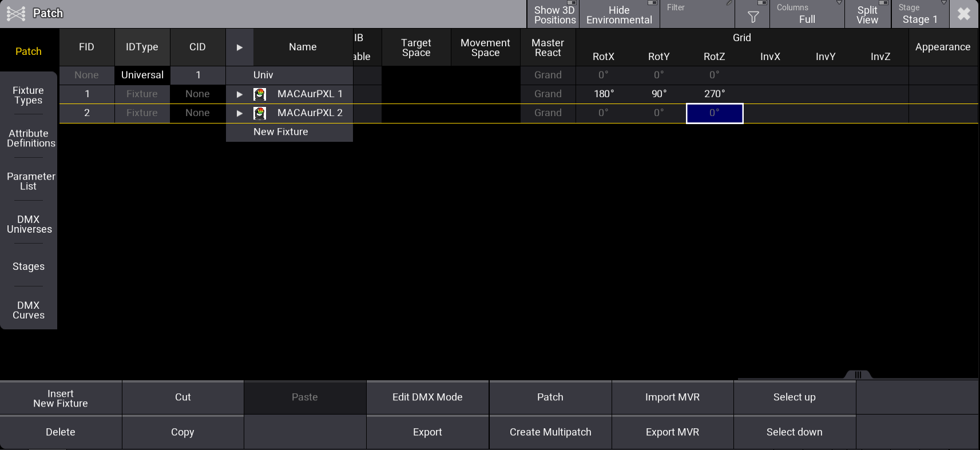980x450 pixels.
Task: Toggle Hide Environmental option
Action: pyautogui.click(x=619, y=14)
